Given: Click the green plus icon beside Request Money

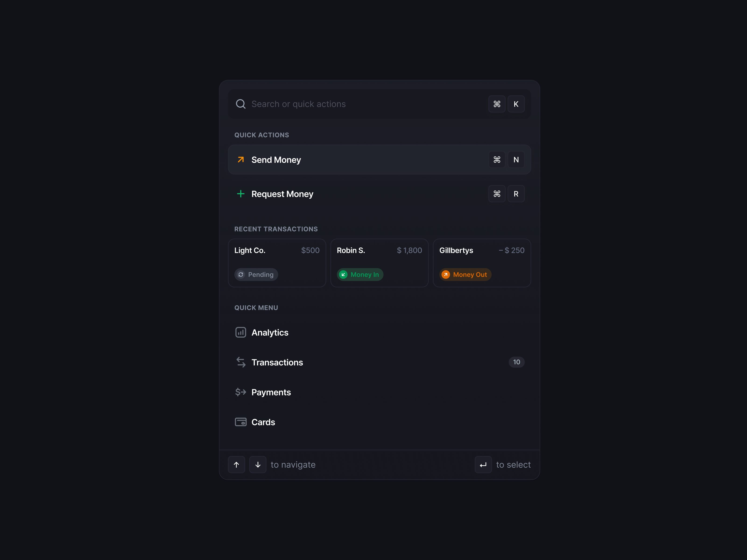Looking at the screenshot, I should (x=240, y=194).
